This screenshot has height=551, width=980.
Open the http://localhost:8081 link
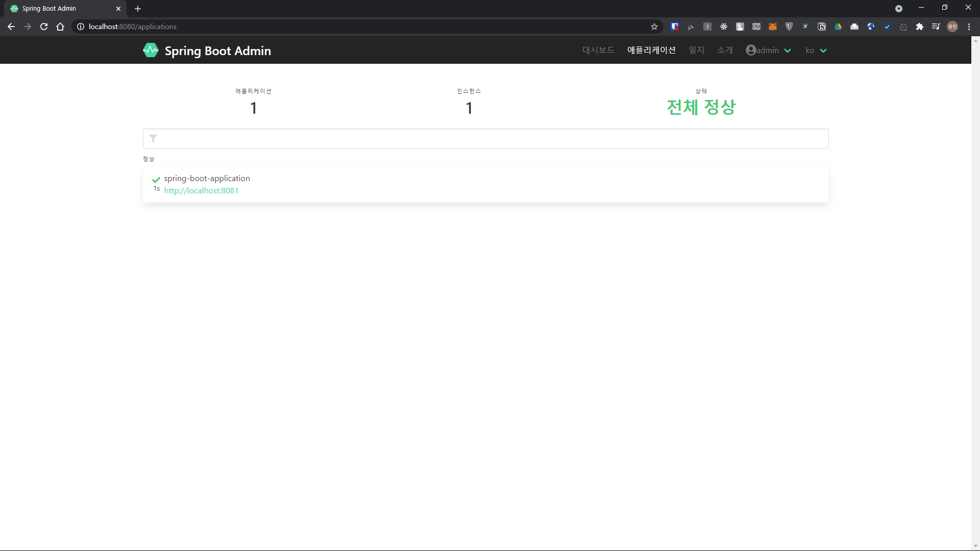(x=201, y=191)
